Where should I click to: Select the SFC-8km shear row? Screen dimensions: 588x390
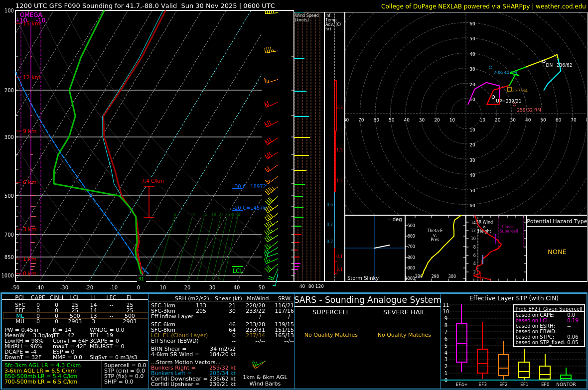click(222, 330)
